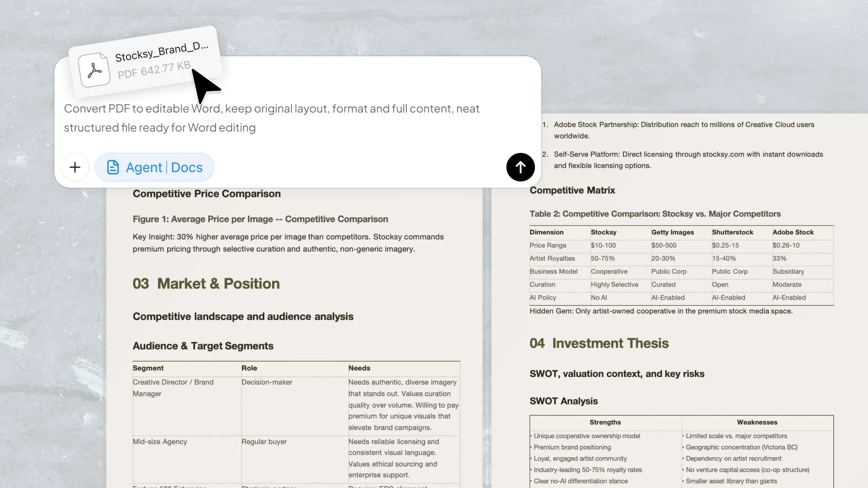Click the 'Highly Selective' cell

pyautogui.click(x=614, y=284)
